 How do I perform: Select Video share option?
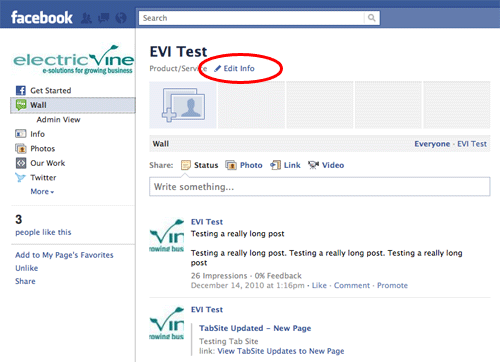click(x=333, y=165)
